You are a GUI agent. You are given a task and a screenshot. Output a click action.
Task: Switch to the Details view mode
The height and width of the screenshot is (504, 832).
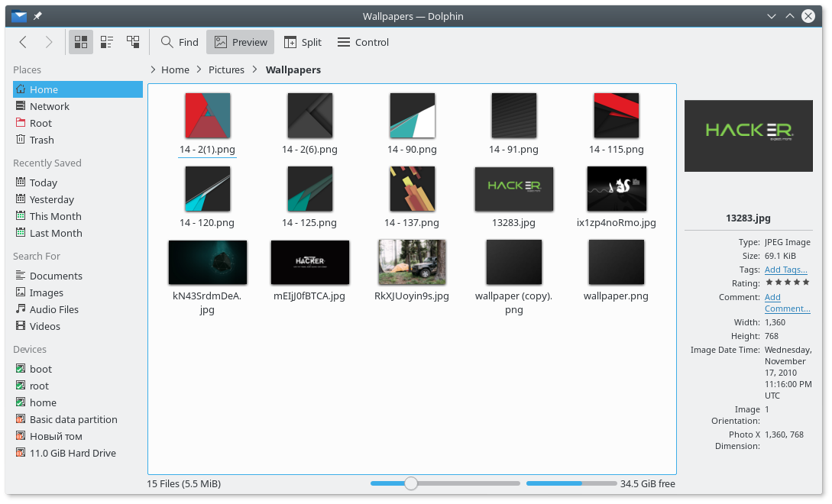point(132,42)
